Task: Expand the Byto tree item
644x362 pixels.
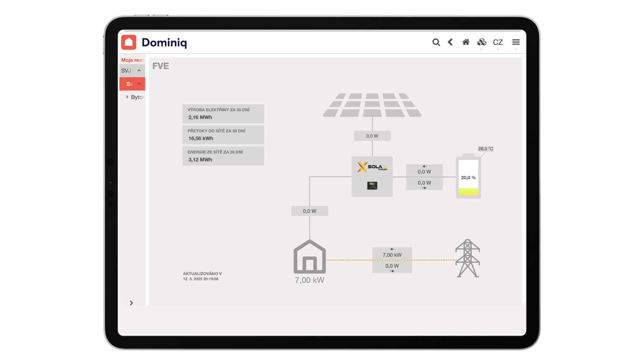Action: (127, 97)
